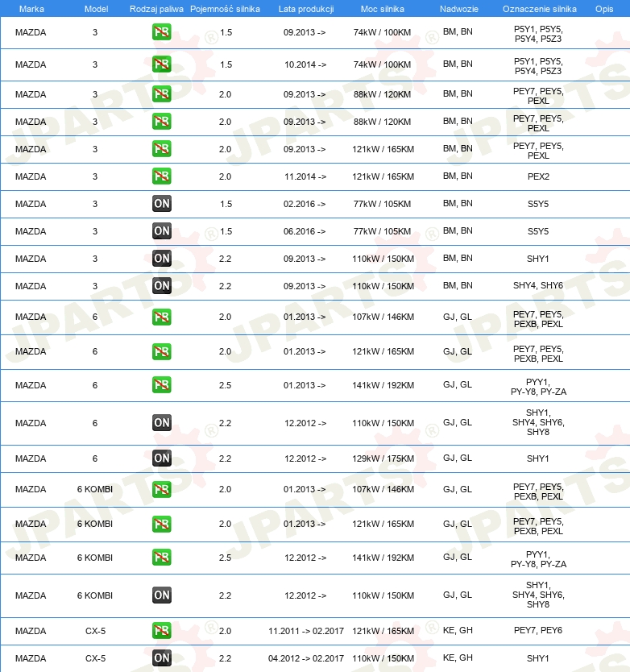Click PB icon in Mazda 3 09.2013 121kW row
This screenshot has height=672, width=630.
click(162, 149)
